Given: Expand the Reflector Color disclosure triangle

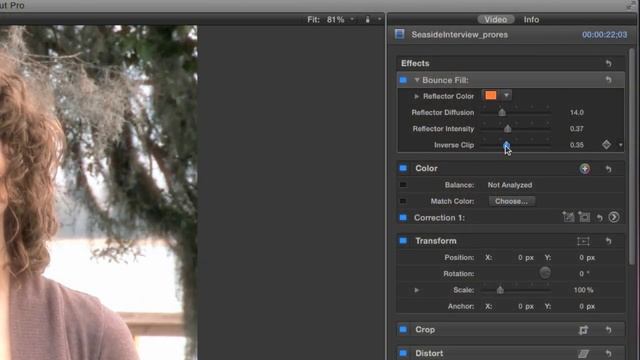Looking at the screenshot, I should [416, 96].
